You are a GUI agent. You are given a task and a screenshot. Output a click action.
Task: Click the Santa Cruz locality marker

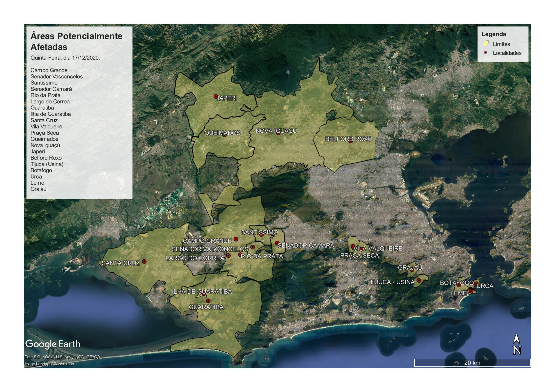pos(144,261)
